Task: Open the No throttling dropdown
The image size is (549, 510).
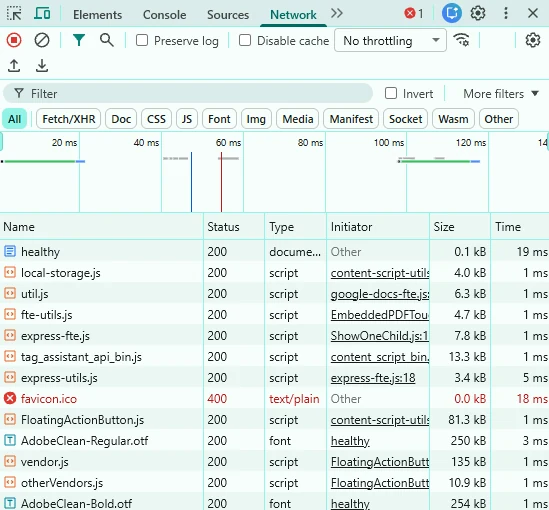Action: coord(390,40)
